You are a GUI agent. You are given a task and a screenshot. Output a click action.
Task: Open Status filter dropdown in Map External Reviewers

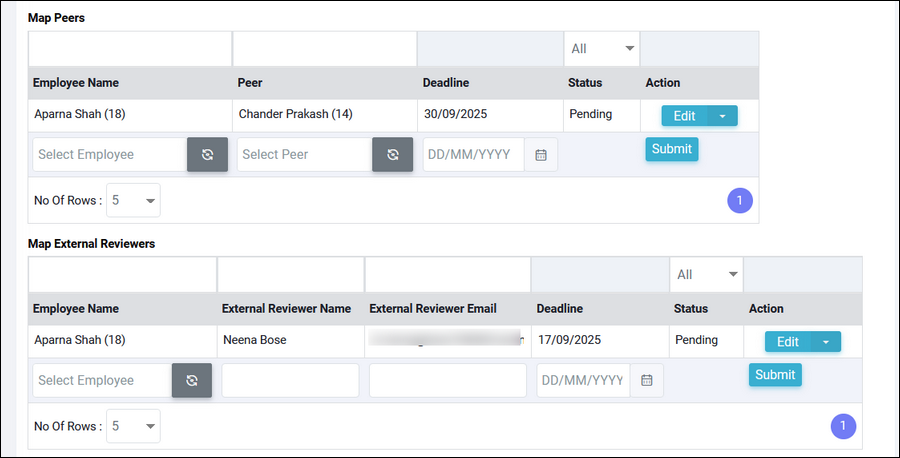pos(707,274)
